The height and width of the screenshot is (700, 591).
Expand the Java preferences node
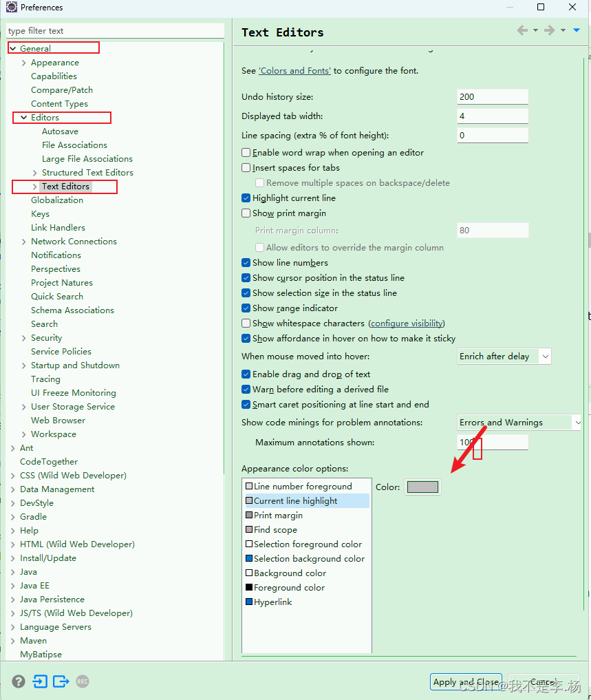click(13, 572)
